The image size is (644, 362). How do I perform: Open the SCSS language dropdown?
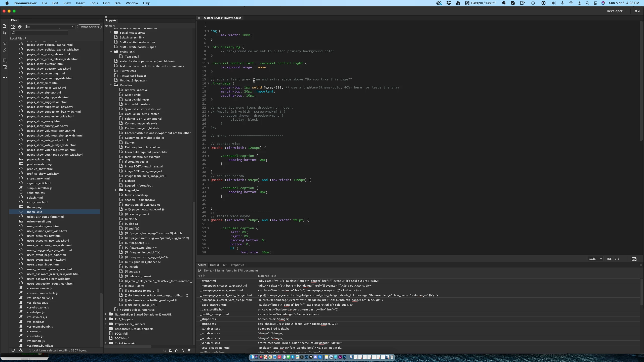595,259
